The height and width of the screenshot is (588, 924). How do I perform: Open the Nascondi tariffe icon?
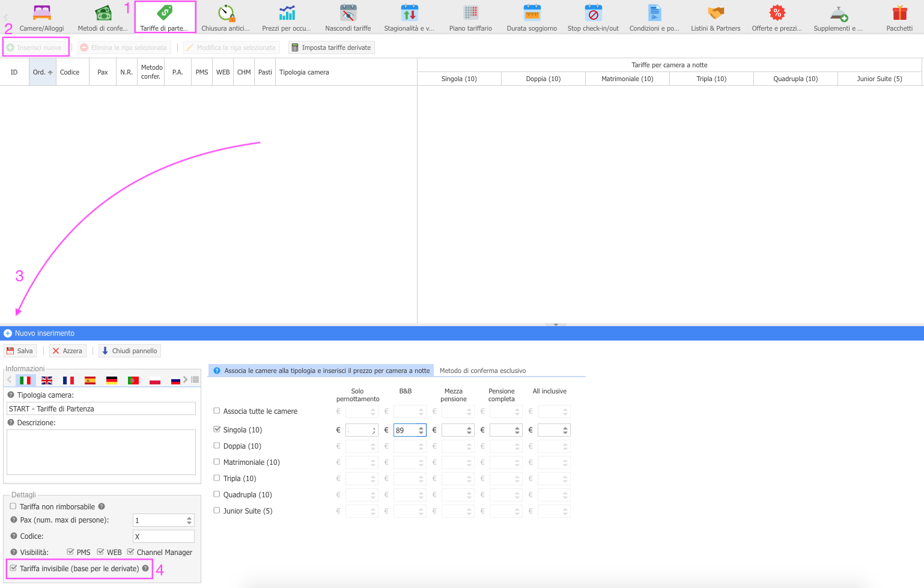(x=348, y=13)
